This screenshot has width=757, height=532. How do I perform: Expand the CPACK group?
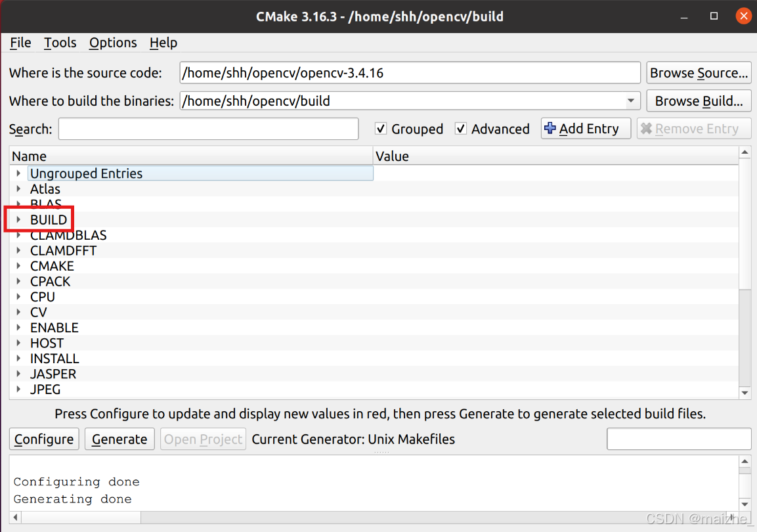click(x=18, y=282)
